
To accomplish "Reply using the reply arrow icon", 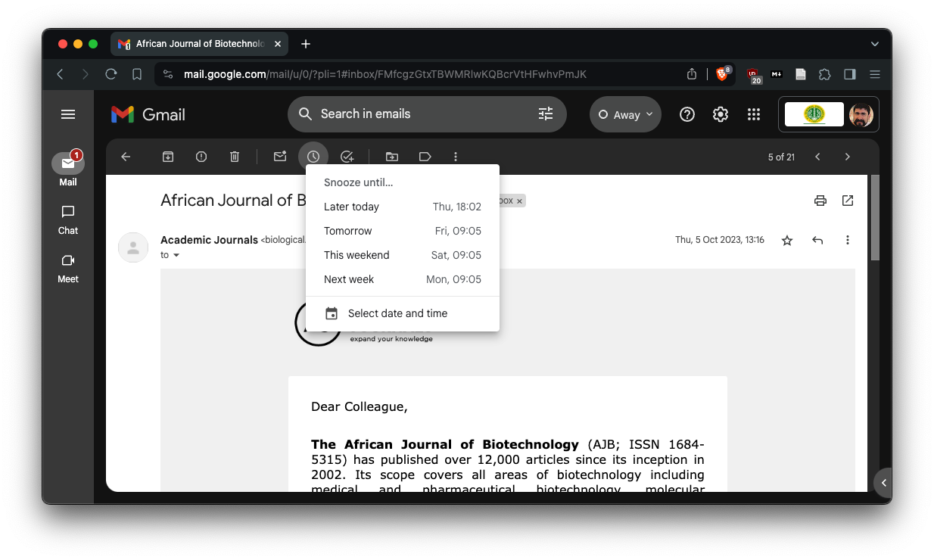I will click(817, 240).
